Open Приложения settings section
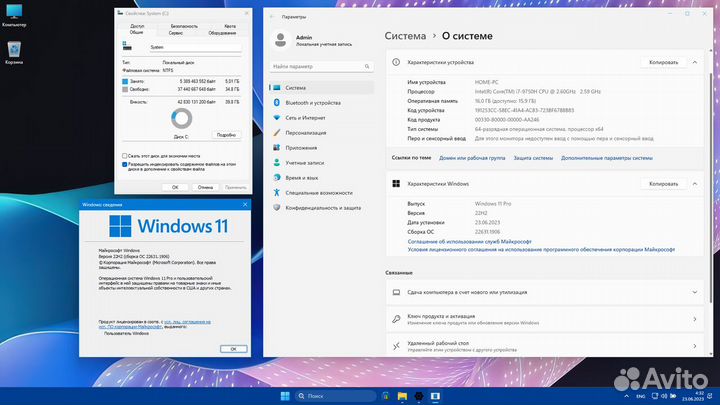The width and height of the screenshot is (720, 405). [x=321, y=148]
